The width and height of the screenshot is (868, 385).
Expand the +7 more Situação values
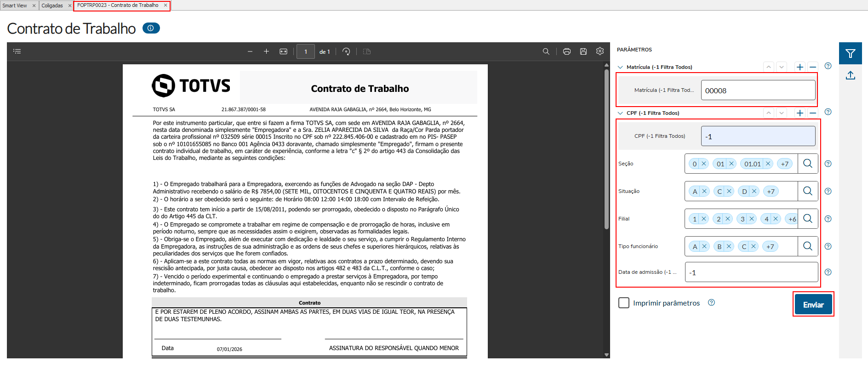(771, 191)
